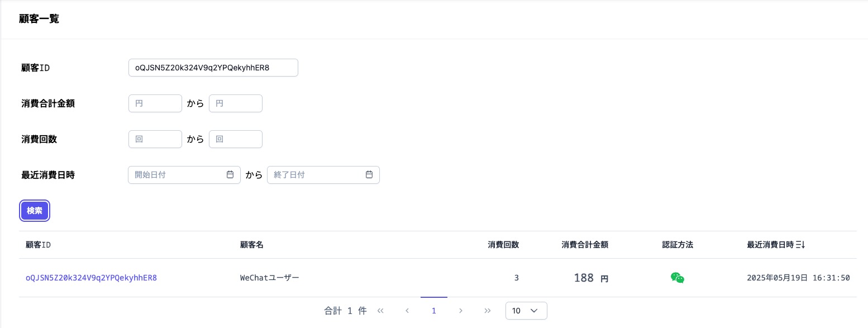Go to next page with right chevron

[x=461, y=311]
